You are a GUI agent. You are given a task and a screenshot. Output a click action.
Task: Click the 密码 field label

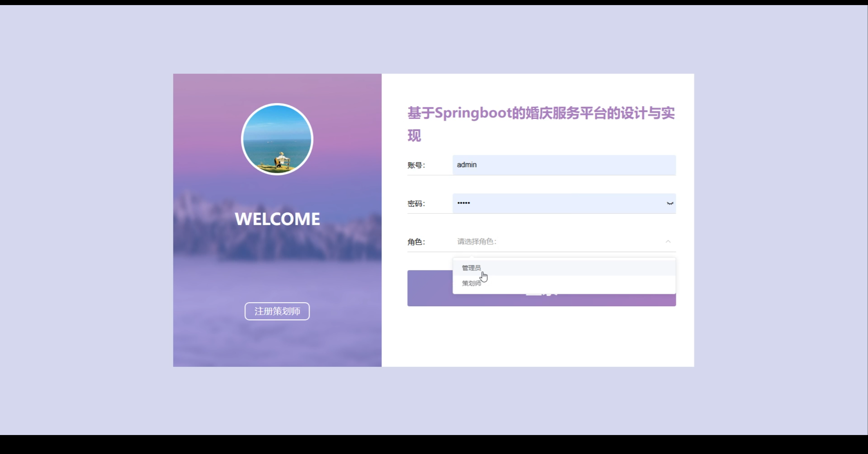pos(416,204)
